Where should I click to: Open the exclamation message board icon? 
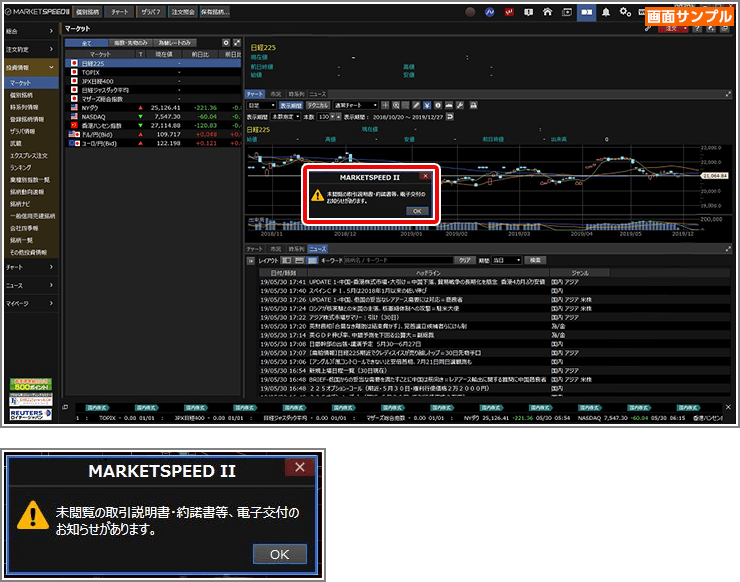529,12
